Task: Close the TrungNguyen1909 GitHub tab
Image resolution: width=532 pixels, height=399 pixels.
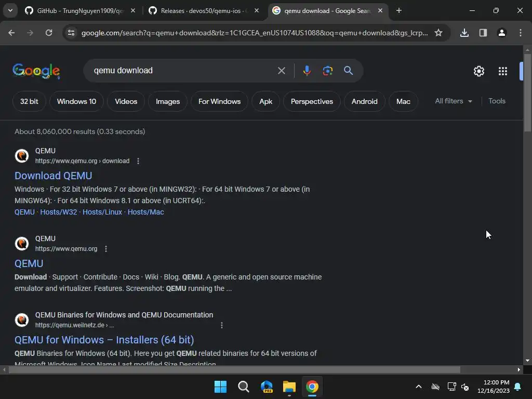Action: coord(133,11)
